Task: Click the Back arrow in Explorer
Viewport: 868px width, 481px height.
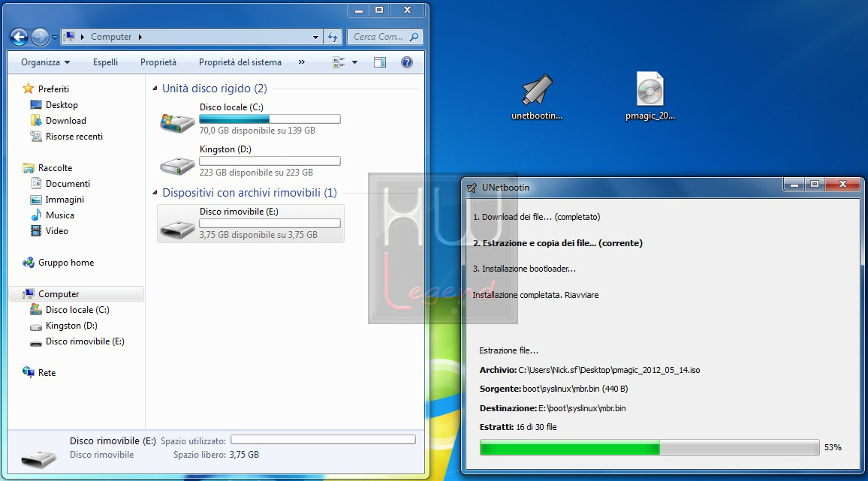Action: [x=19, y=37]
